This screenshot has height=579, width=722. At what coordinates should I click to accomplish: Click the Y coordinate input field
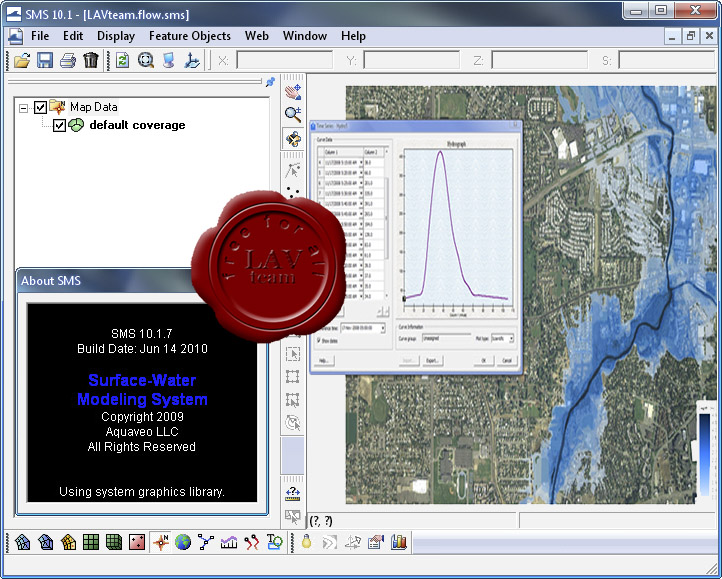[412, 60]
